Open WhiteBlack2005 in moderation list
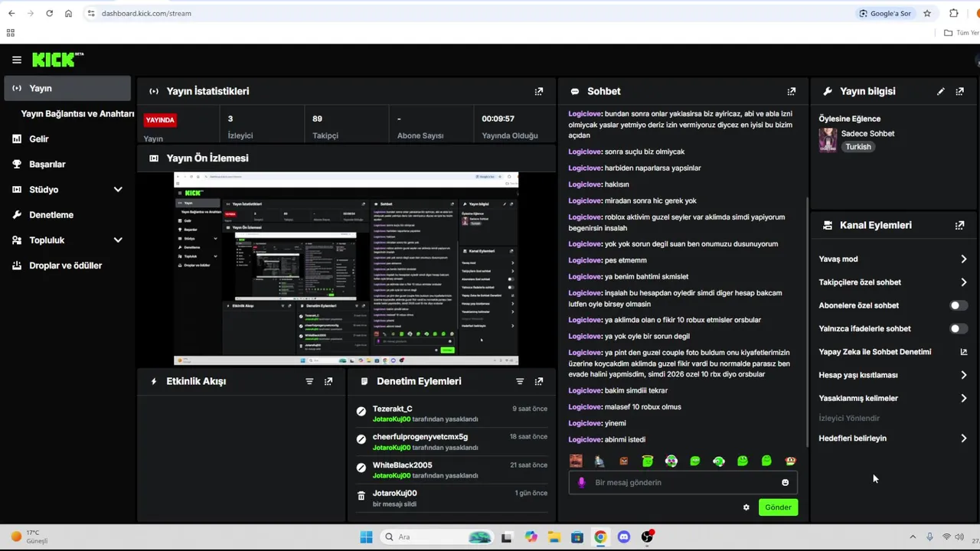Viewport: 980px width, 551px height. [x=402, y=465]
